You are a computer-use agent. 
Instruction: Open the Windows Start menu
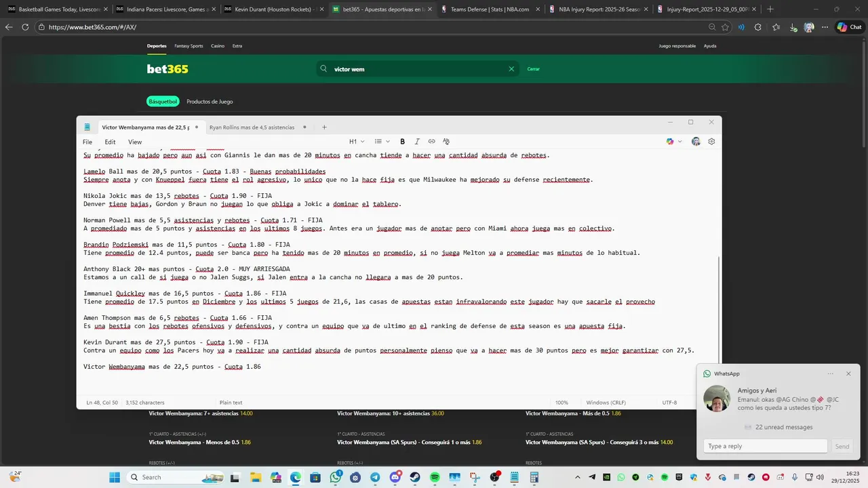(x=115, y=477)
